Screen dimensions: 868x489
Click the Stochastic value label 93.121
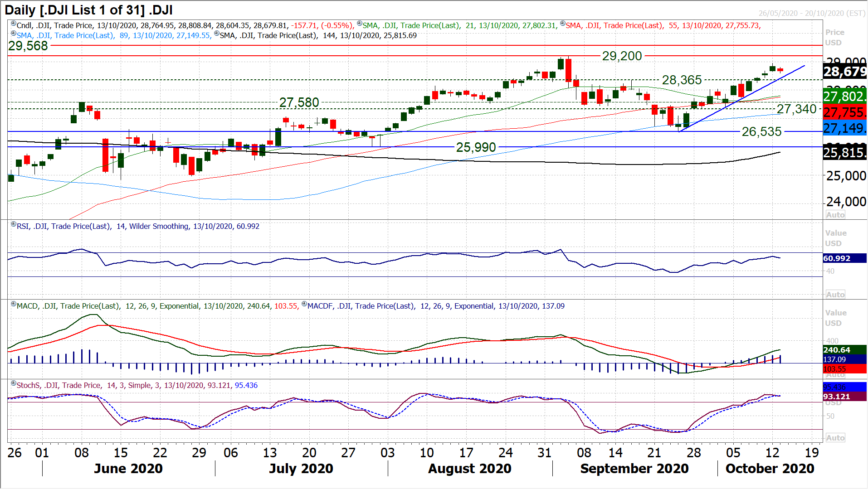click(845, 397)
